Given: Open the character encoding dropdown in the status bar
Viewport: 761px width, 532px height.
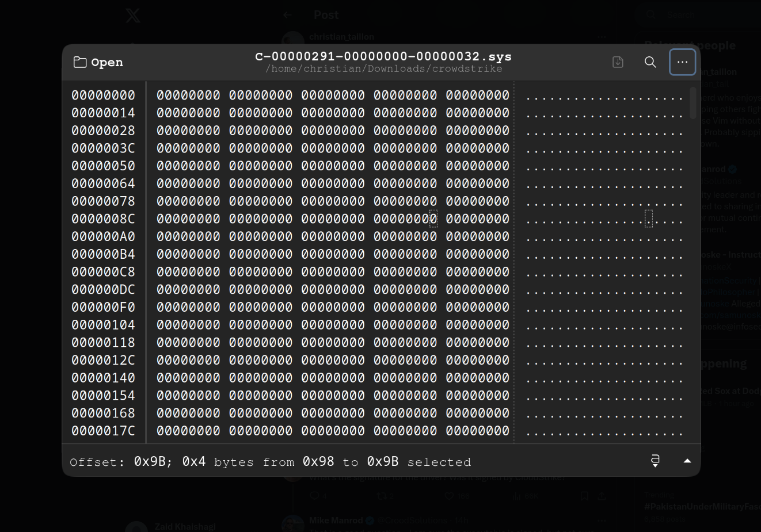Looking at the screenshot, I should click(655, 461).
